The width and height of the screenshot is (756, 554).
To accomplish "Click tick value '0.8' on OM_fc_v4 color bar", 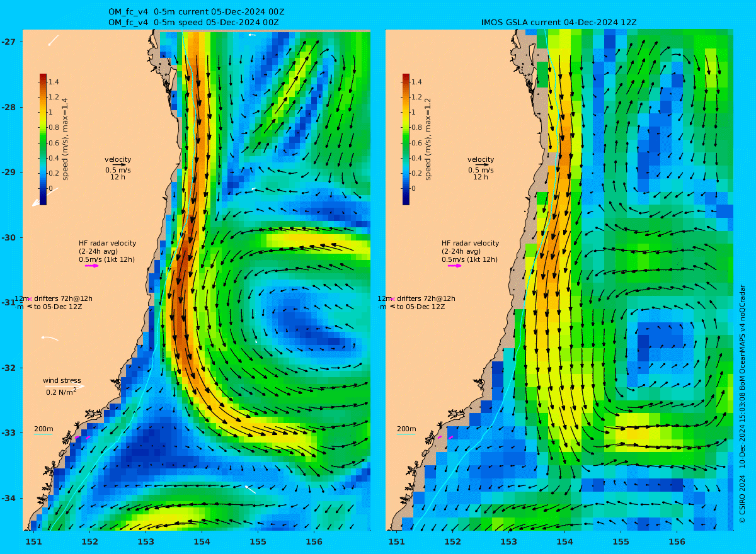I will 54,128.
